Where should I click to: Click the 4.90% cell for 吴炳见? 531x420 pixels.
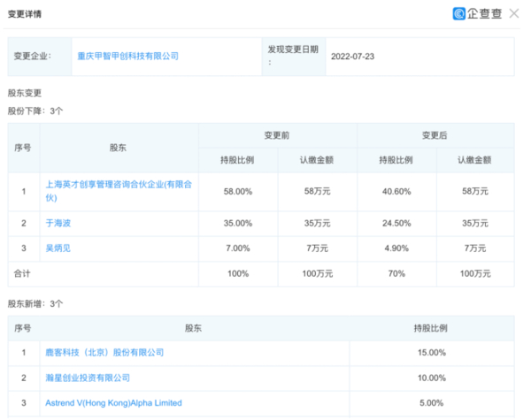point(395,248)
